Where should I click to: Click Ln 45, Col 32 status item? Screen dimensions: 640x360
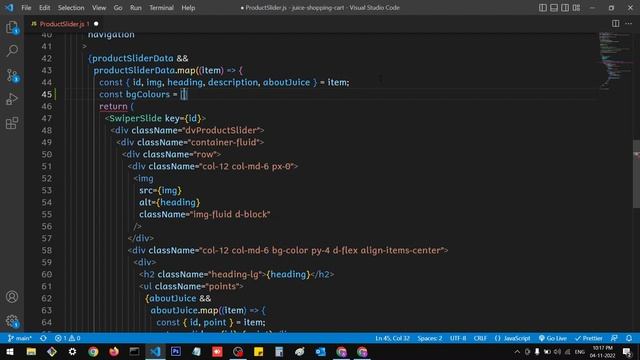[392, 338]
